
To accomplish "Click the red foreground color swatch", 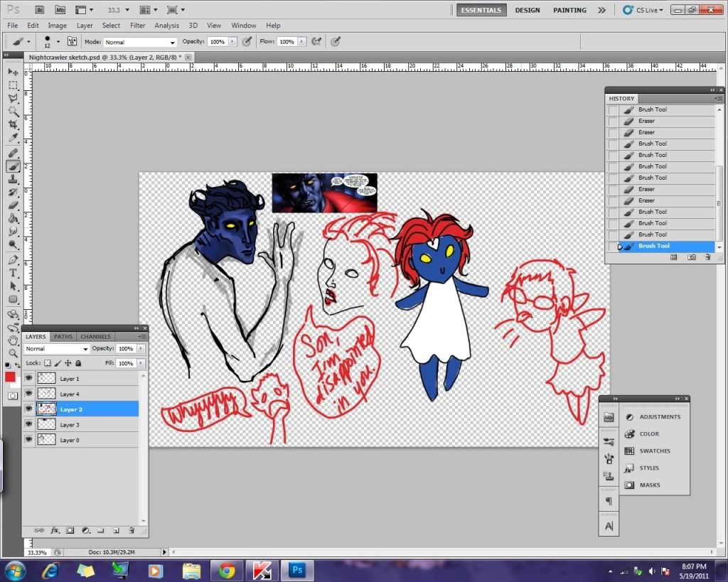I will (x=10, y=377).
